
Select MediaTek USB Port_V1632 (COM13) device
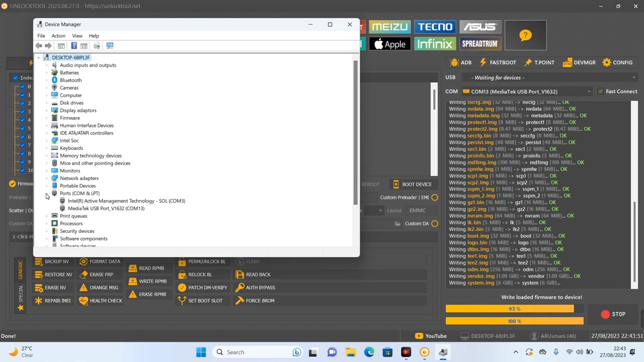(x=106, y=209)
